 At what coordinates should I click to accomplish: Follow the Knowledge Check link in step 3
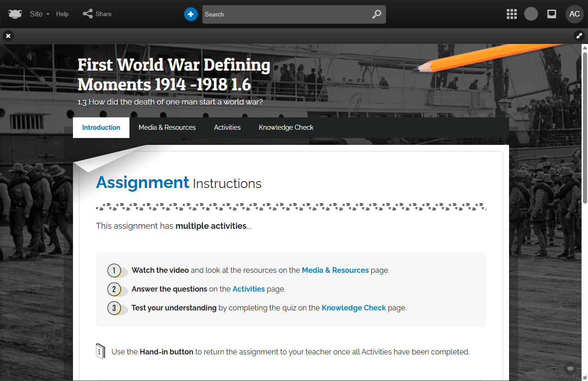pos(353,308)
